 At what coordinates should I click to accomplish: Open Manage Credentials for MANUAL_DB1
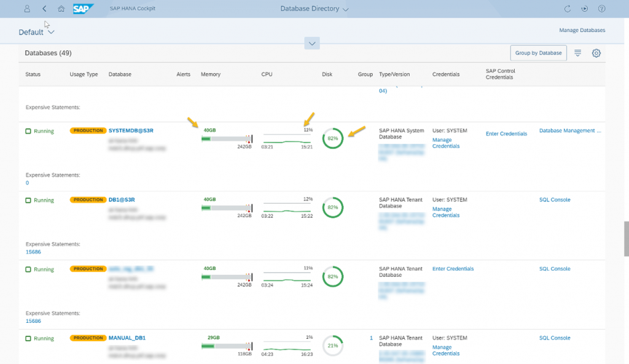446,350
